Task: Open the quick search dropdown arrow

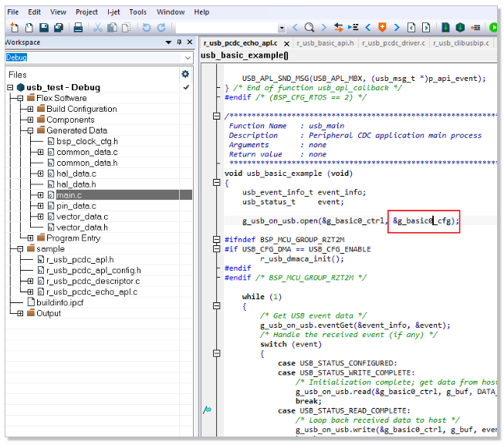Action: pos(282,29)
